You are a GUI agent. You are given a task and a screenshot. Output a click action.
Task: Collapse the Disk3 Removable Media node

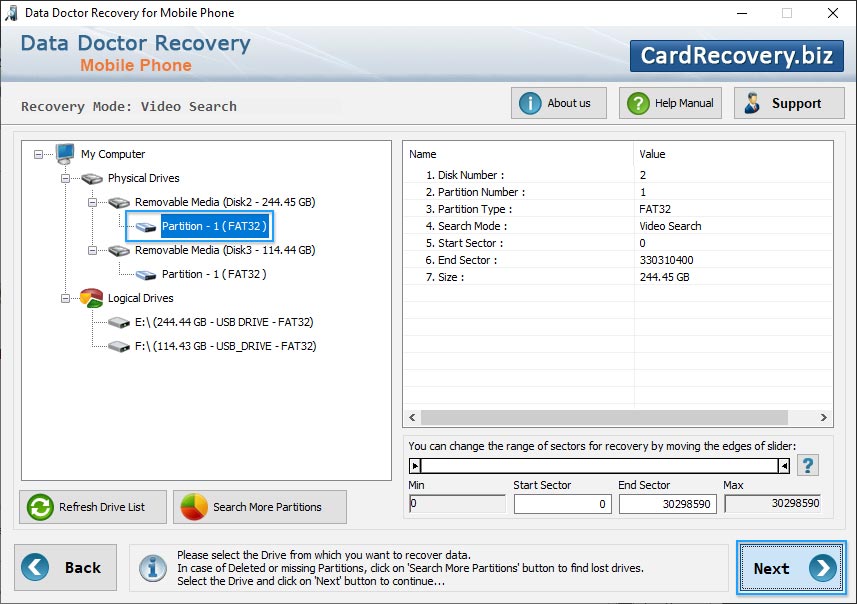point(92,251)
